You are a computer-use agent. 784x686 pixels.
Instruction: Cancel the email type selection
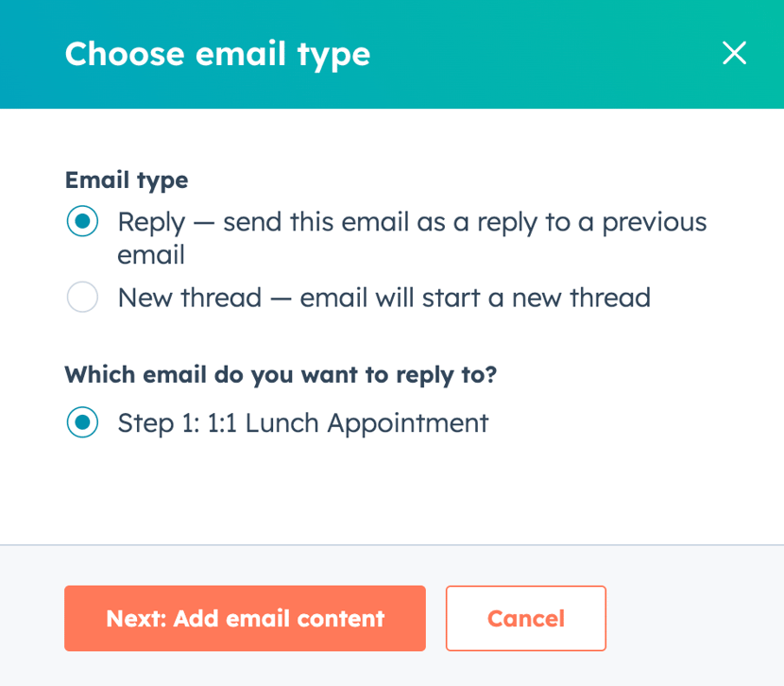pyautogui.click(x=525, y=619)
